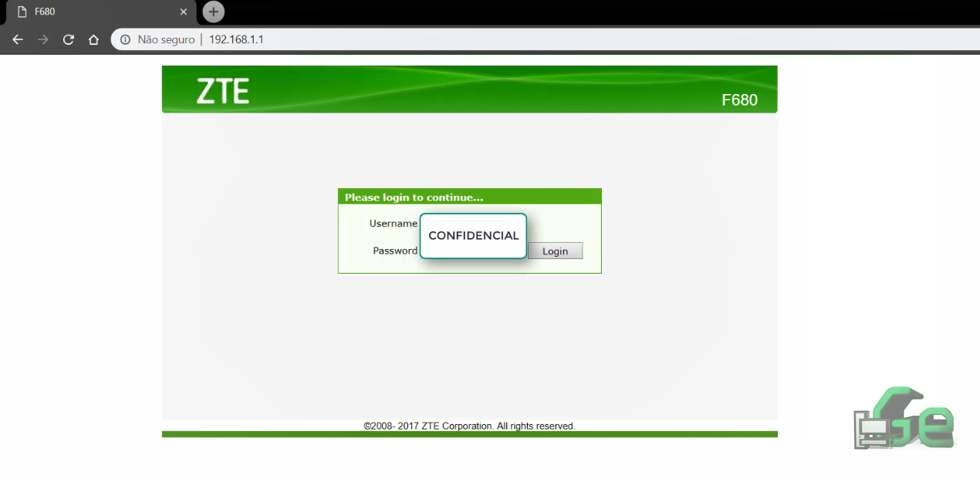The width and height of the screenshot is (980, 478).
Task: Go back to the previous page
Action: pyautogui.click(x=18, y=39)
